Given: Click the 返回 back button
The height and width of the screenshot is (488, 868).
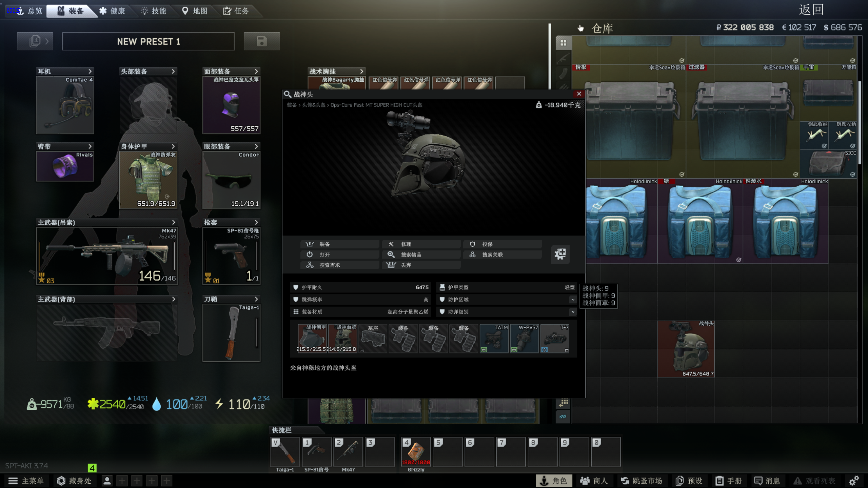Looking at the screenshot, I should 811,10.
